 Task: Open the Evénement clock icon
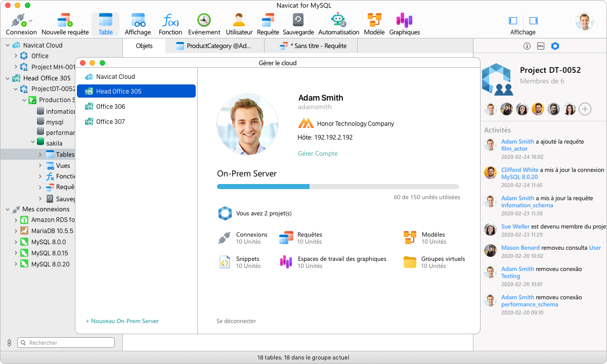(x=204, y=20)
